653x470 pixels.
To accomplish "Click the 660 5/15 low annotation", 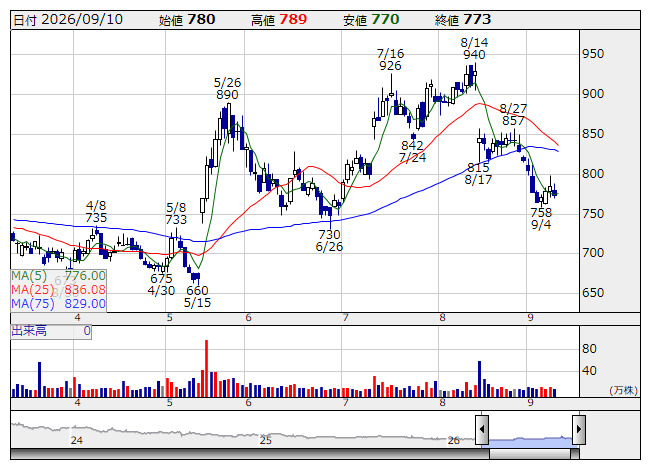I will [x=197, y=296].
